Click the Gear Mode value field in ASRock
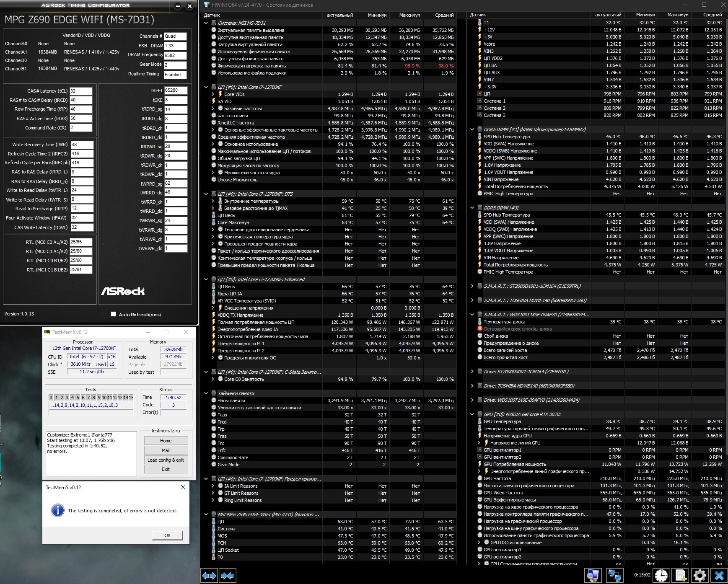728x584 pixels. [x=175, y=65]
